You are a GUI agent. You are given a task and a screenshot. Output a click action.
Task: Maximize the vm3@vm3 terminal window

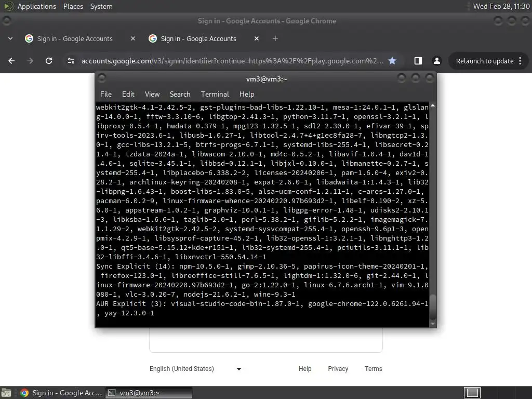[x=415, y=78]
